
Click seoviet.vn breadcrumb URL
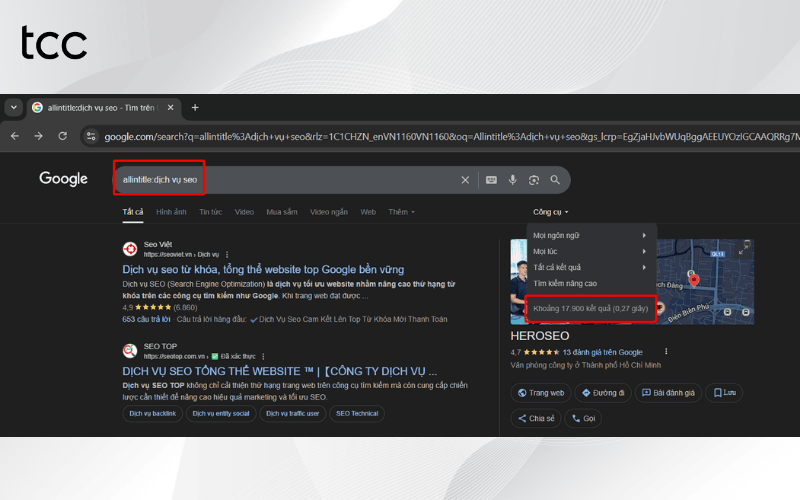[x=181, y=255]
